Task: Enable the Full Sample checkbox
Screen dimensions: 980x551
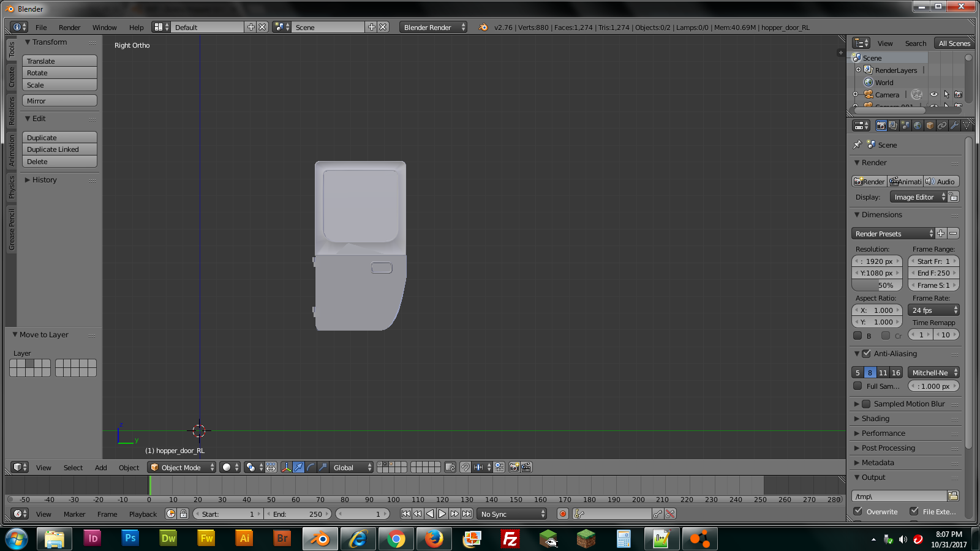Action: [x=858, y=386]
